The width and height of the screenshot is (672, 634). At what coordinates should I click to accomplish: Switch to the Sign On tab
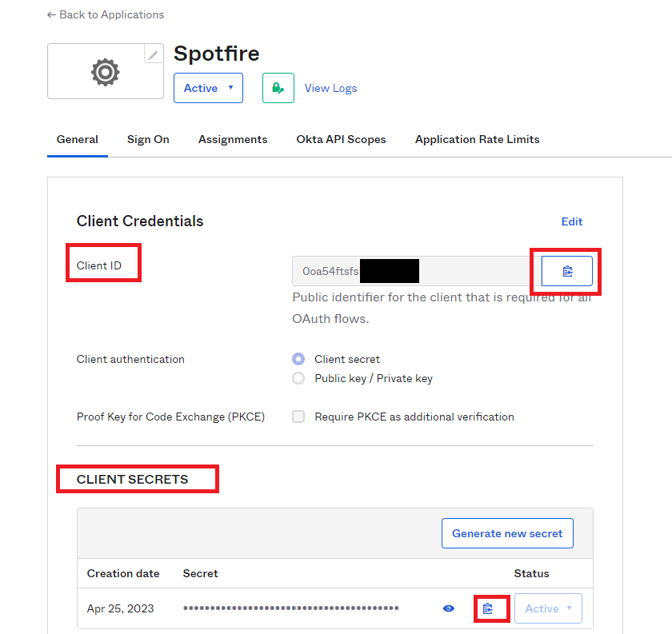click(x=148, y=139)
